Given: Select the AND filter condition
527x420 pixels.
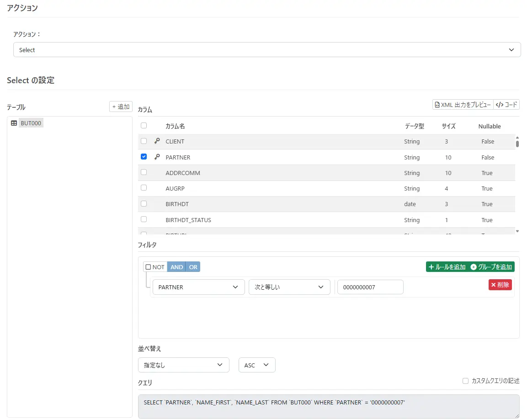Looking at the screenshot, I should pos(176,267).
